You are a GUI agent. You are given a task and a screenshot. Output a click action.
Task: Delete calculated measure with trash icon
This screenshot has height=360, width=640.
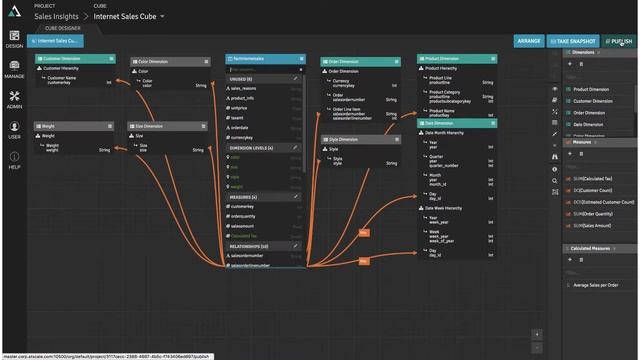(x=581, y=260)
